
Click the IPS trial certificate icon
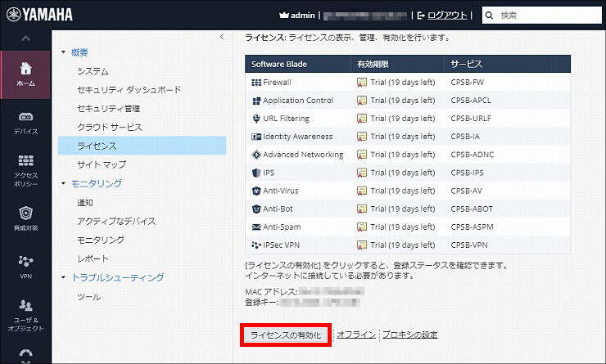[x=362, y=173]
